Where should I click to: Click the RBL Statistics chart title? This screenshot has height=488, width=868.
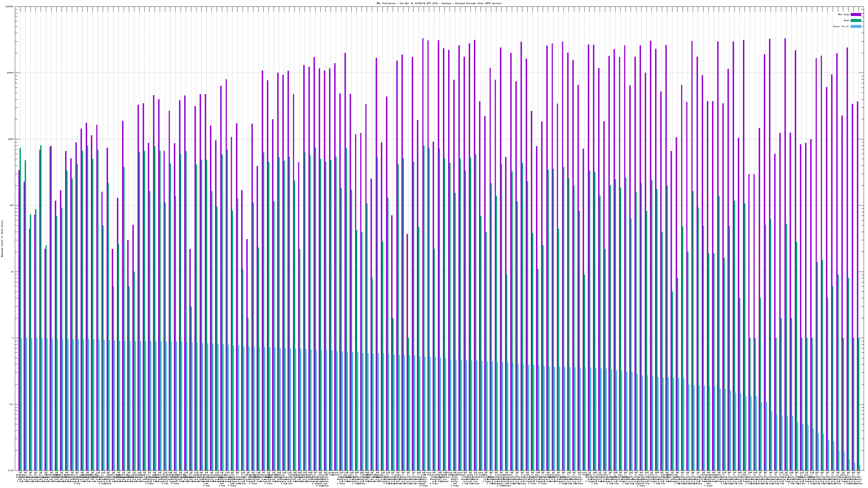439,3
